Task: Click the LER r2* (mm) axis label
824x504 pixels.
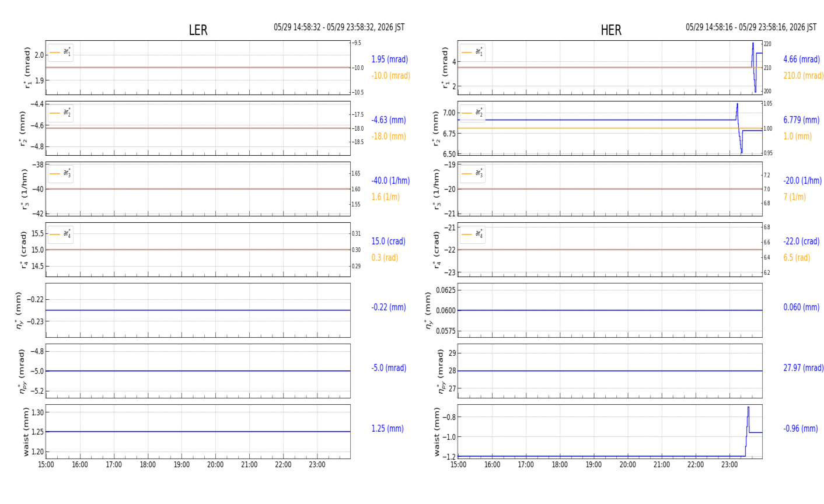Action: tap(25, 128)
